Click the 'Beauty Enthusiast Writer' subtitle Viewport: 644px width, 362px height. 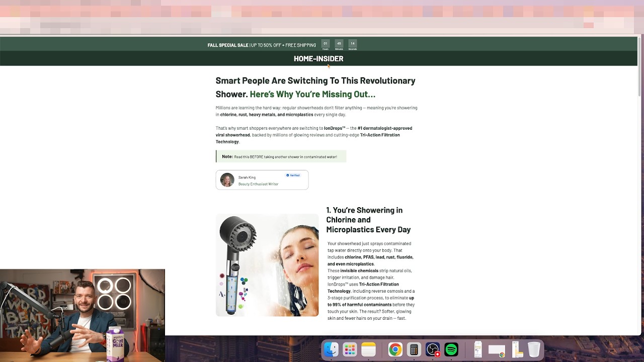(258, 184)
